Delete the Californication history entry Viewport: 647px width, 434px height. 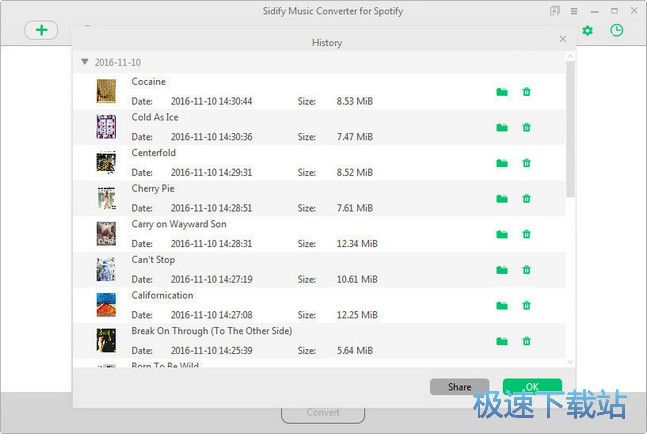526,305
